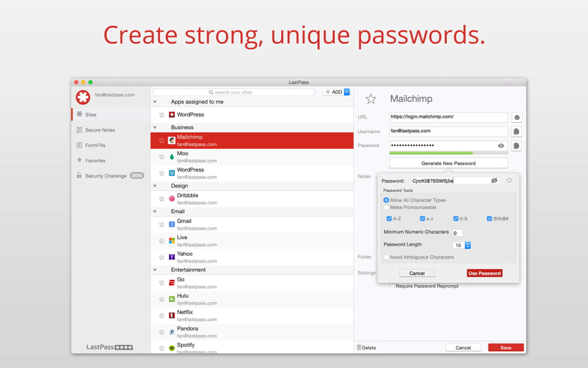Click the search your sites field
The image size is (588, 368).
pos(234,92)
